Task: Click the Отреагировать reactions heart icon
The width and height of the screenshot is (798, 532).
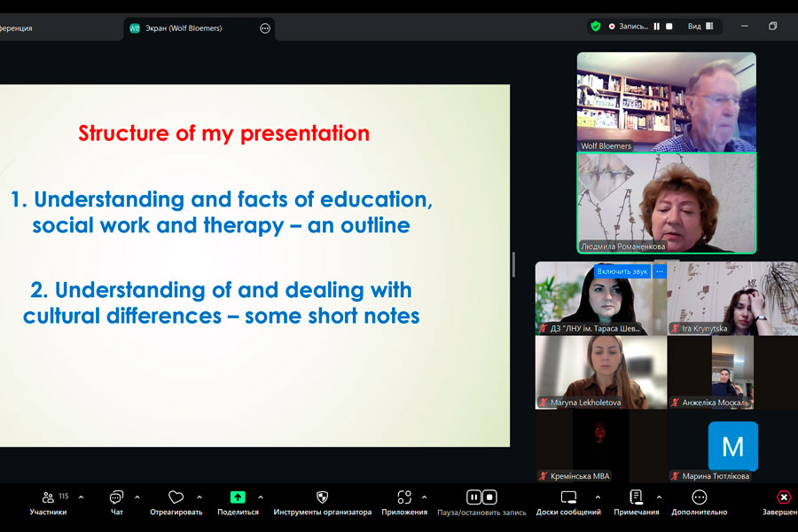Action: pos(176,498)
